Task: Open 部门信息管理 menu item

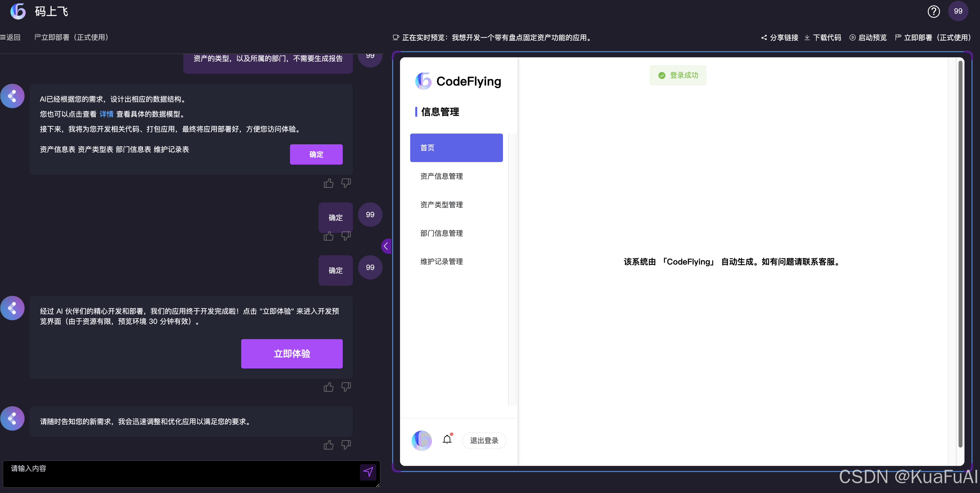Action: 456,233
